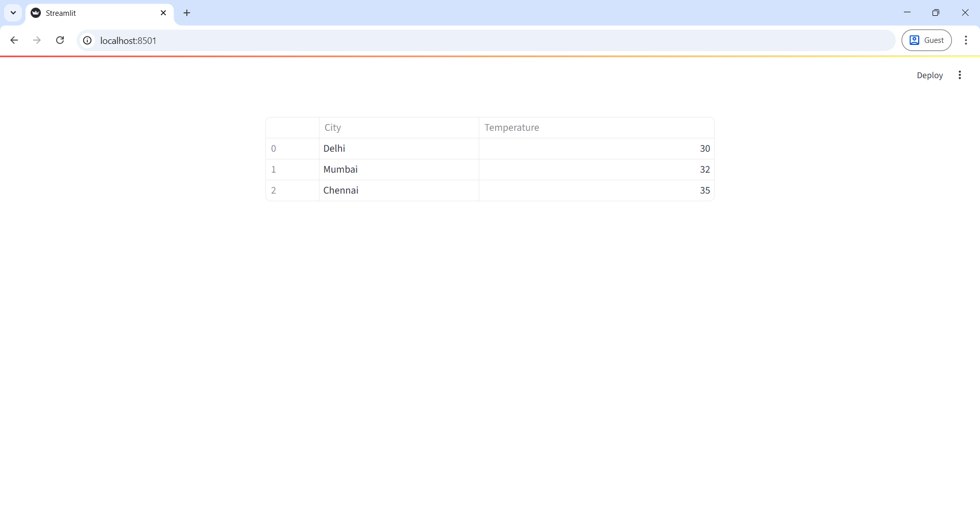
Task: Open the tab search chevron
Action: click(x=13, y=13)
